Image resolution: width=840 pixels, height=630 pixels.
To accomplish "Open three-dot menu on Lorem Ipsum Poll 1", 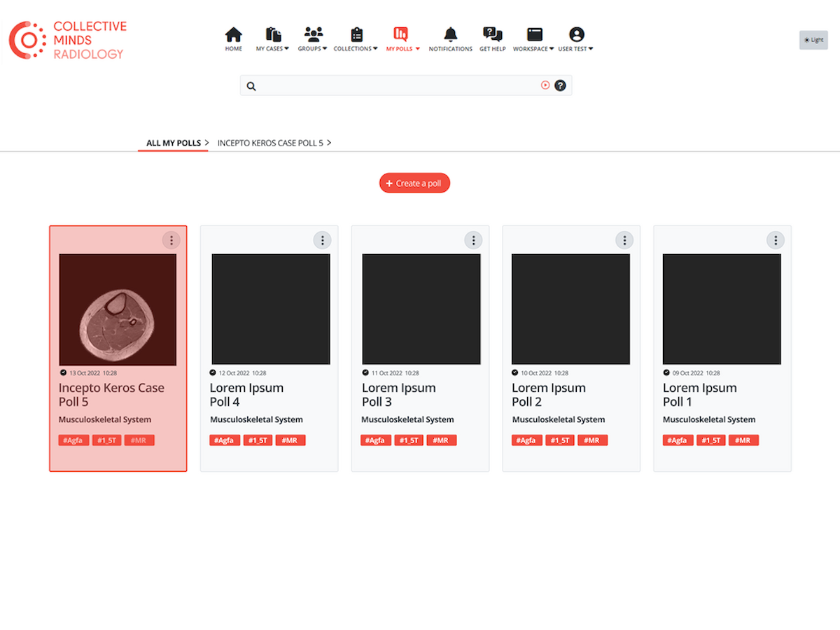I will 775,240.
